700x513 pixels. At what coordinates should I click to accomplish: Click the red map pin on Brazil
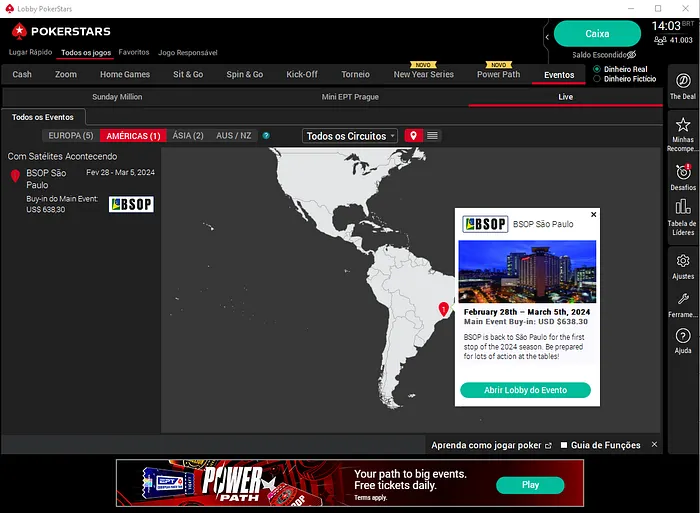[443, 309]
